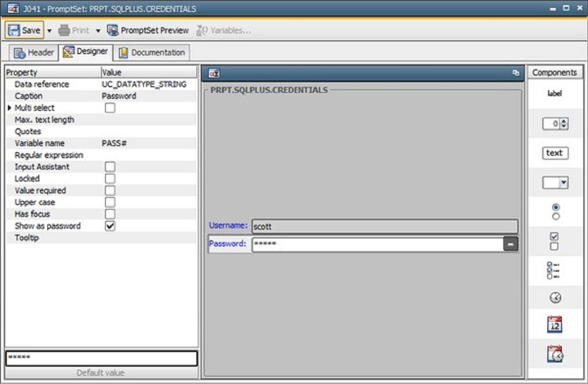
Task: Click the Password input field in designer
Action: click(377, 244)
